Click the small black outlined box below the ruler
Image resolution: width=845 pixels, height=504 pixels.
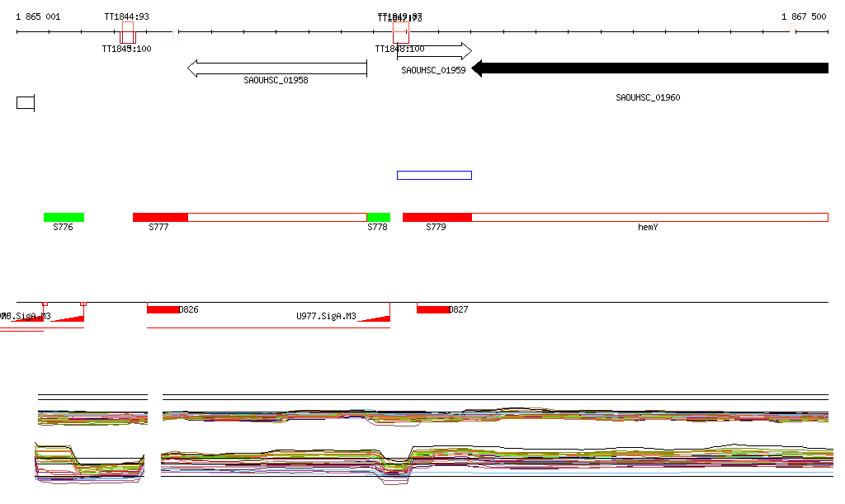click(x=26, y=102)
